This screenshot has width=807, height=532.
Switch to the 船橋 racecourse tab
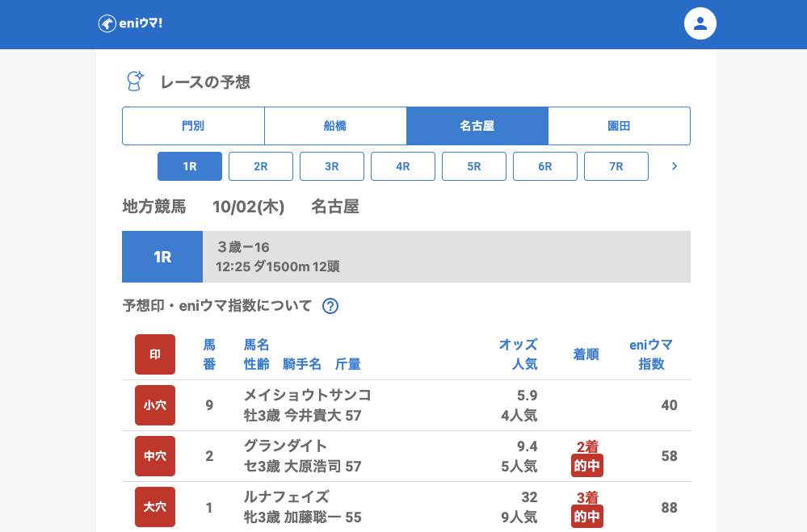(335, 126)
